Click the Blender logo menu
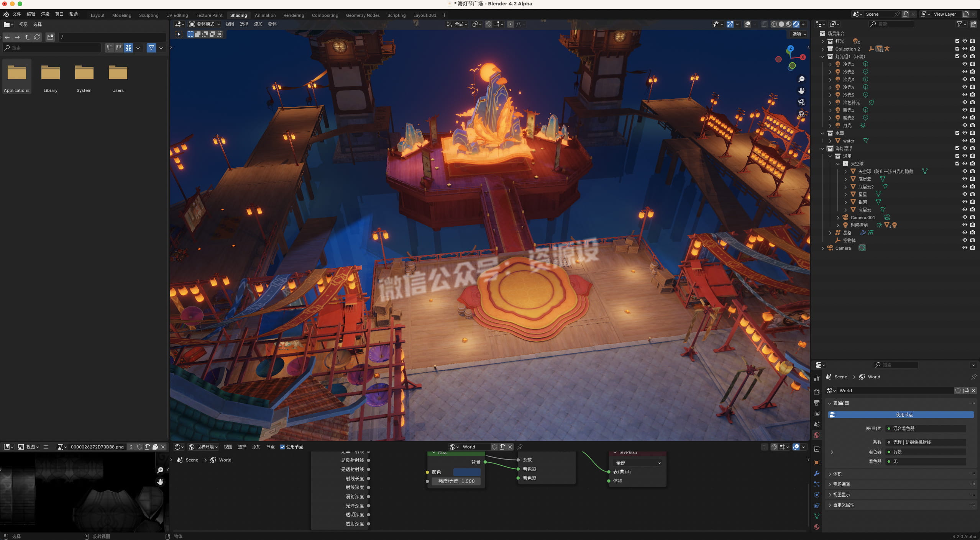 pyautogui.click(x=6, y=14)
